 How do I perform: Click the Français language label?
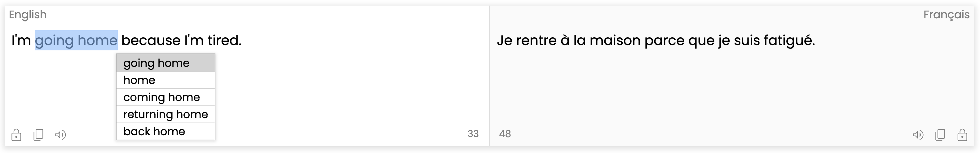(946, 15)
